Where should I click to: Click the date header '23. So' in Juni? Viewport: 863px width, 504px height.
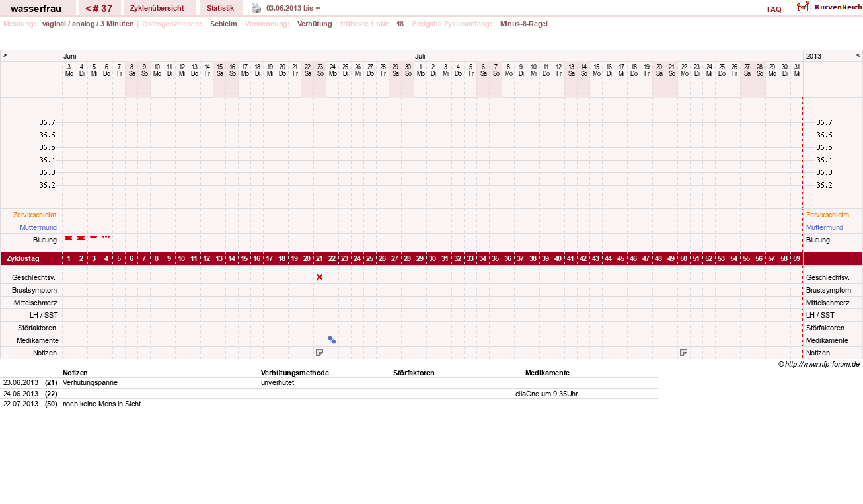[x=320, y=70]
